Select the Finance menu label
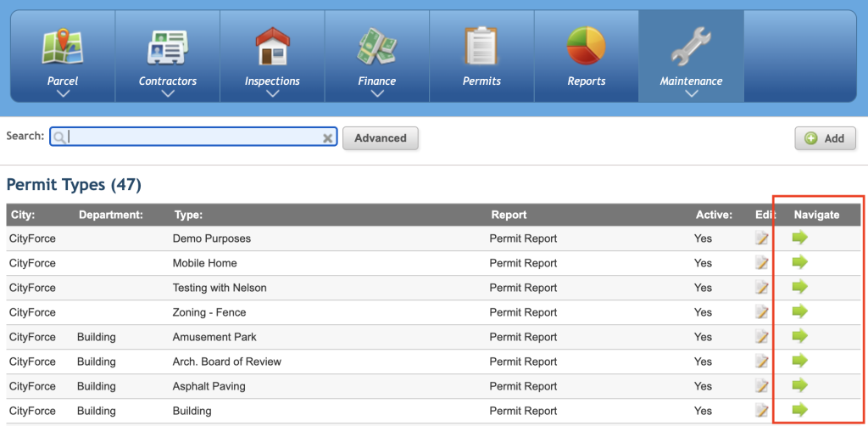The image size is (868, 426). [x=377, y=81]
